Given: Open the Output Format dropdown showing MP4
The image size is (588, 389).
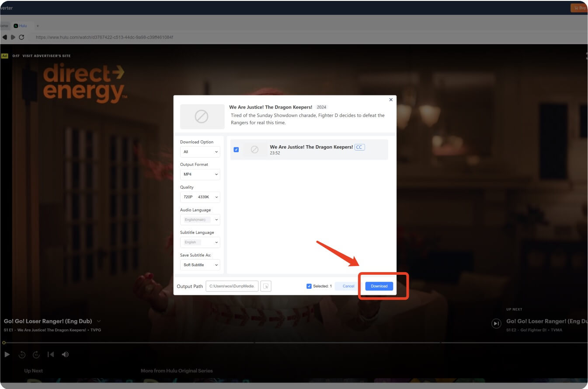Looking at the screenshot, I should tap(200, 174).
